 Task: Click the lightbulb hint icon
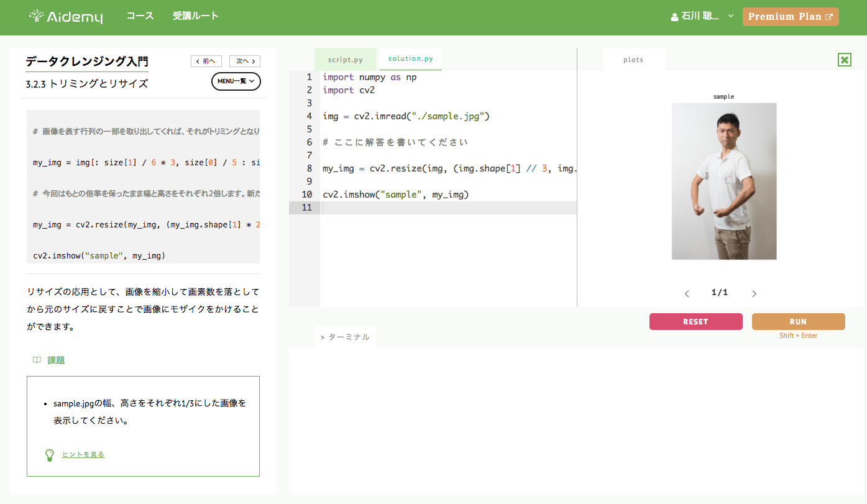click(x=50, y=455)
